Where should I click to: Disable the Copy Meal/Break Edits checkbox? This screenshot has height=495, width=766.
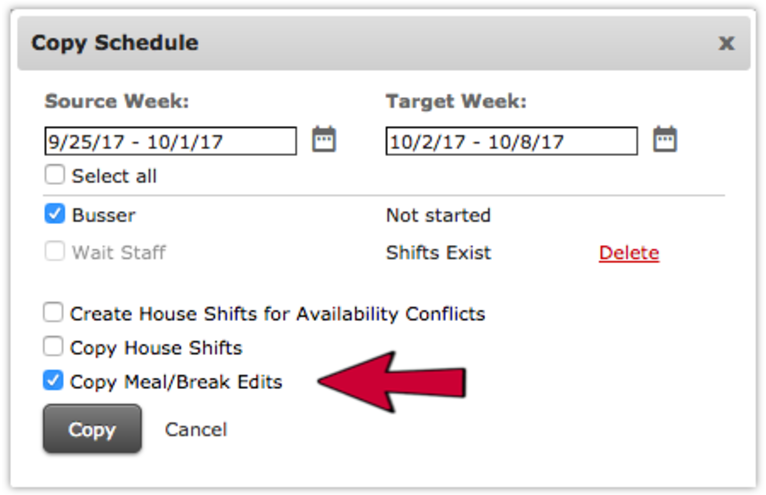click(53, 380)
